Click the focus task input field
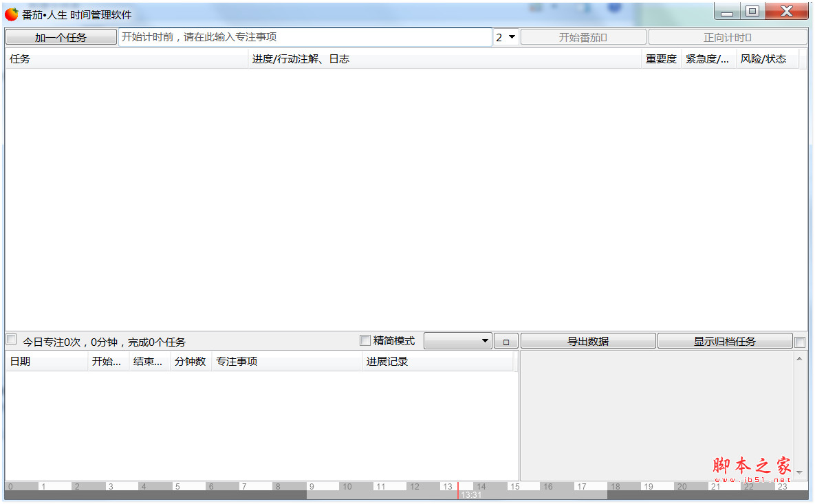Screen dimensions: 815x504 click(303, 36)
